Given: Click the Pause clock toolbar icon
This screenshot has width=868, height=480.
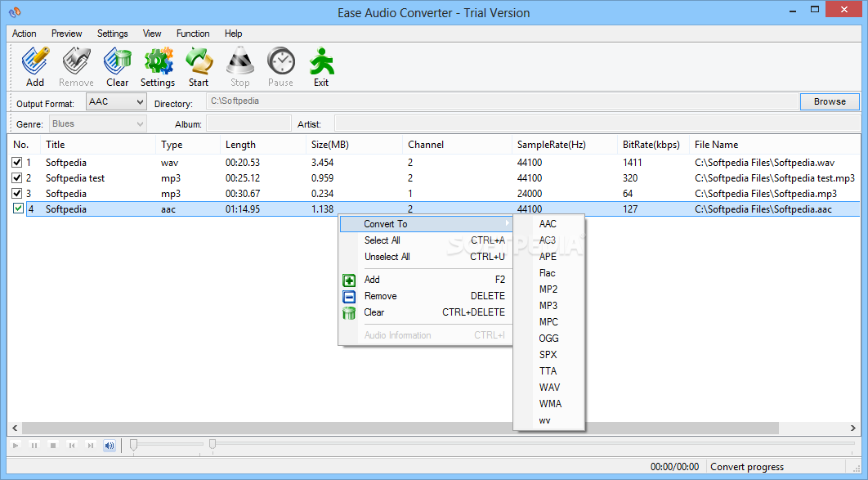Looking at the screenshot, I should coord(280,61).
